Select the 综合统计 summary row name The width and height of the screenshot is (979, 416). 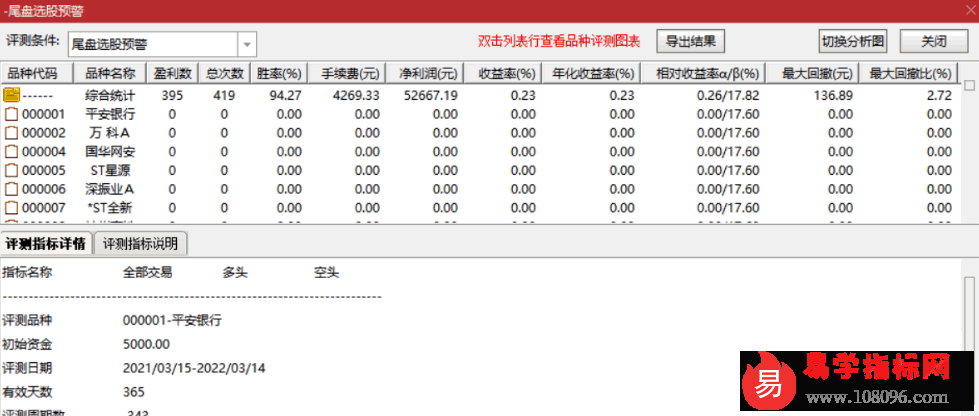(x=110, y=95)
